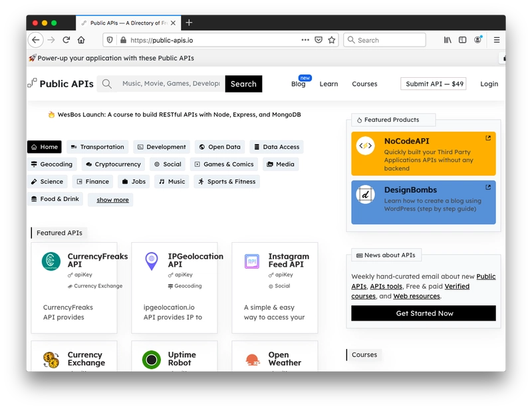Click the Uptime Robot green circle logo
Image resolution: width=532 pixels, height=409 pixels.
pos(152,360)
